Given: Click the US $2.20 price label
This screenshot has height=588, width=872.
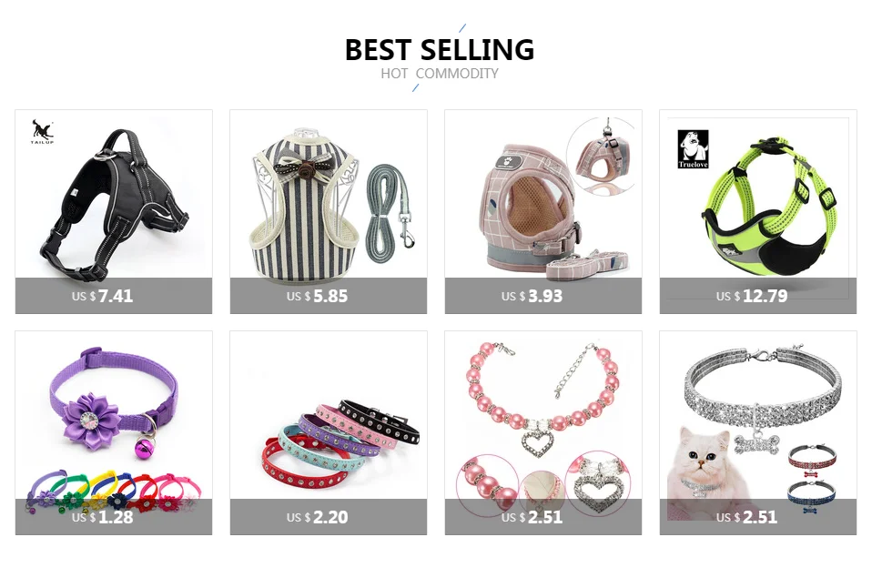Looking at the screenshot, I should point(317,517).
